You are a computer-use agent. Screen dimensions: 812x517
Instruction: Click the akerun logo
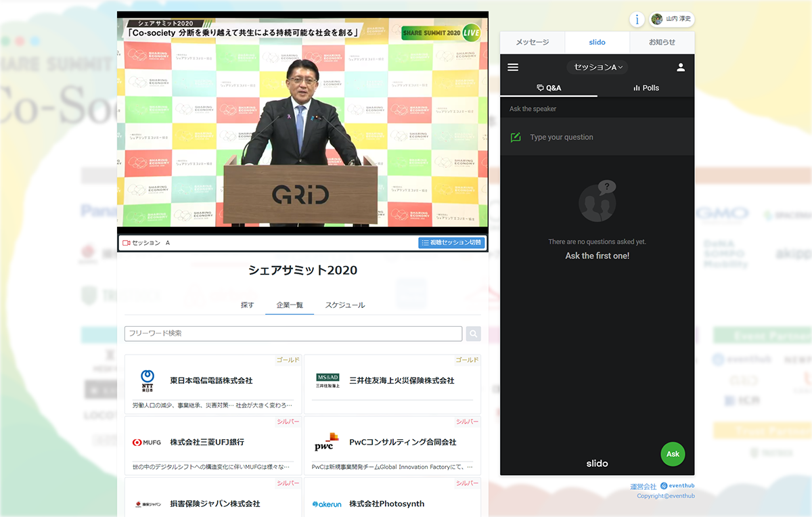pos(326,504)
